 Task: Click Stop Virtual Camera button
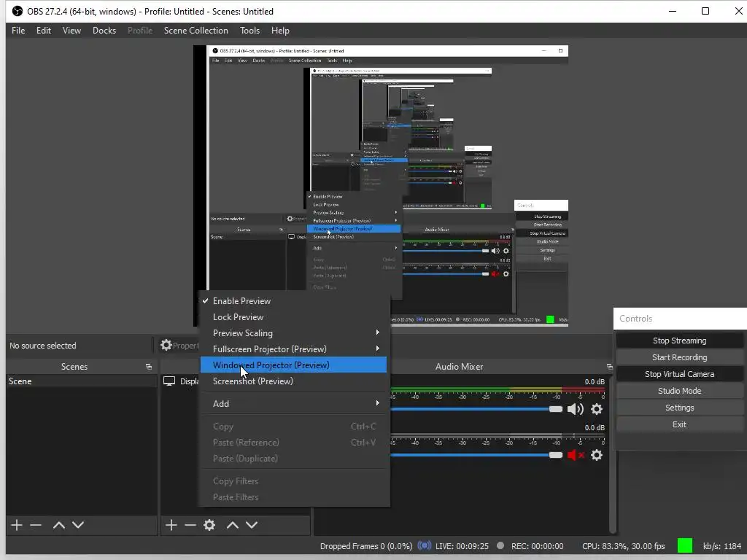pyautogui.click(x=679, y=374)
